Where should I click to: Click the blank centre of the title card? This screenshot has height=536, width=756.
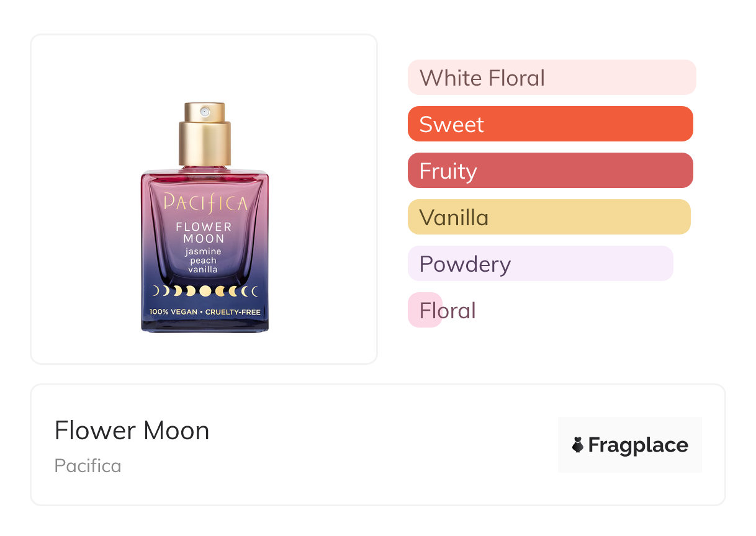click(x=372, y=445)
